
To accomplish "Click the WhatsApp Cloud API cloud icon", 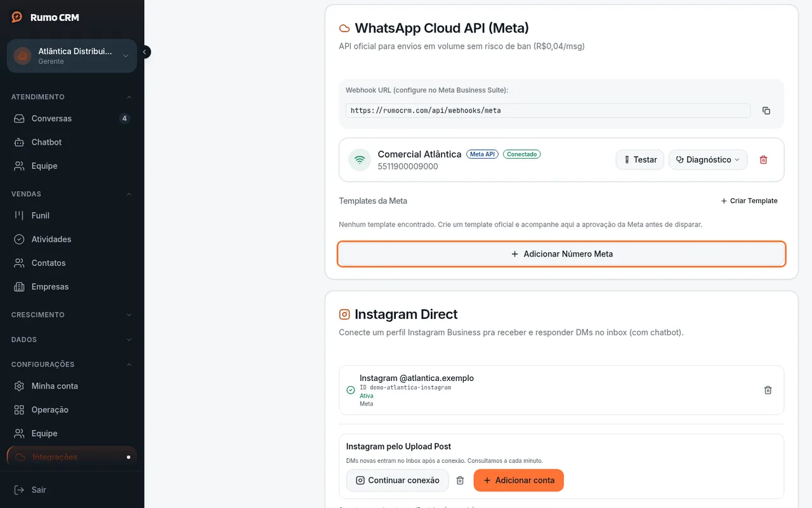I will tap(344, 29).
